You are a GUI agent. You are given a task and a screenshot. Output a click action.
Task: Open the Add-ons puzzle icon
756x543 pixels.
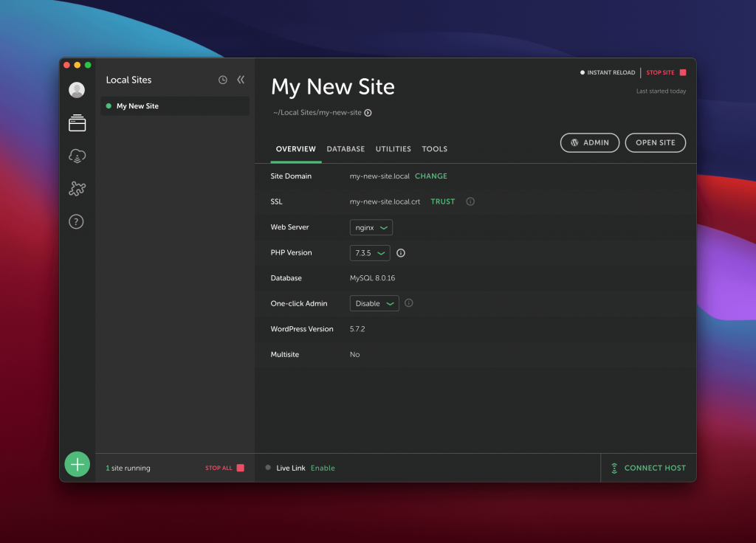coord(77,188)
